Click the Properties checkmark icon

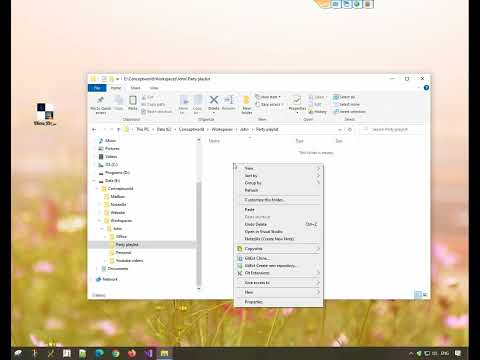(x=297, y=100)
